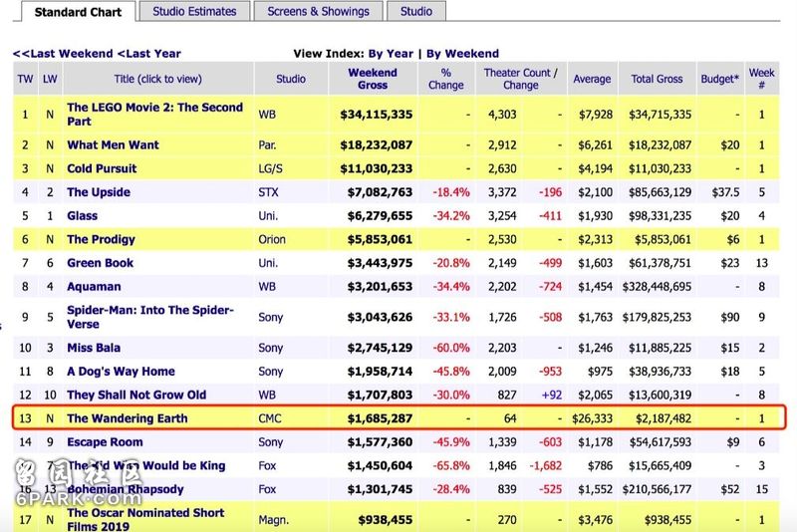Click the -18.4% change for The Upside
Image resolution: width=797 pixels, height=532 pixels.
coord(451,192)
